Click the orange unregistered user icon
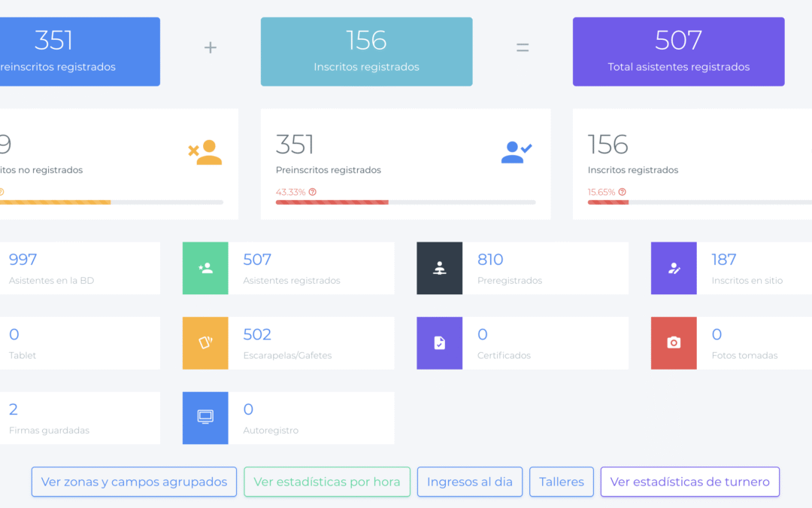The width and height of the screenshot is (812, 508). coord(205,152)
